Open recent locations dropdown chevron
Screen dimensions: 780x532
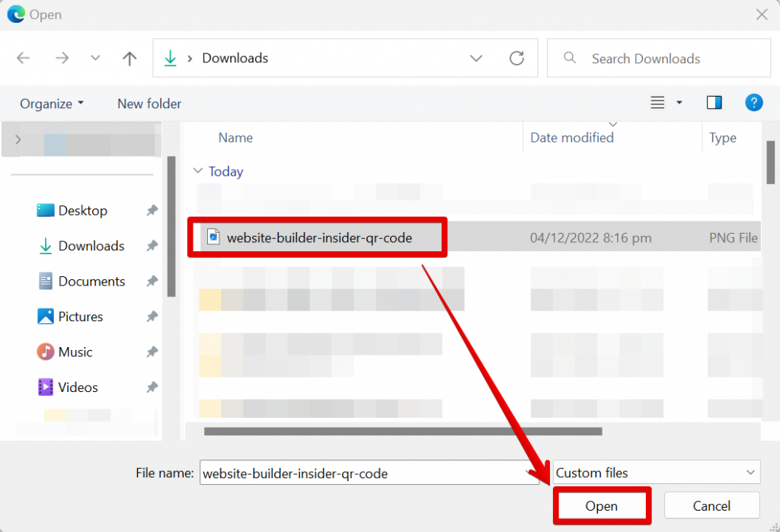[95, 59]
